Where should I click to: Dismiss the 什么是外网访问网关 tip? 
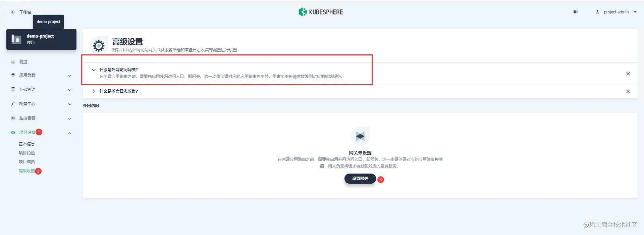(628, 74)
